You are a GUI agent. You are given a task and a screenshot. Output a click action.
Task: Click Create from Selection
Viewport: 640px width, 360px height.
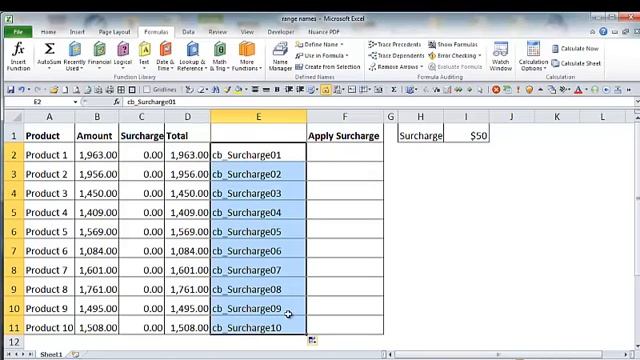[x=328, y=67]
